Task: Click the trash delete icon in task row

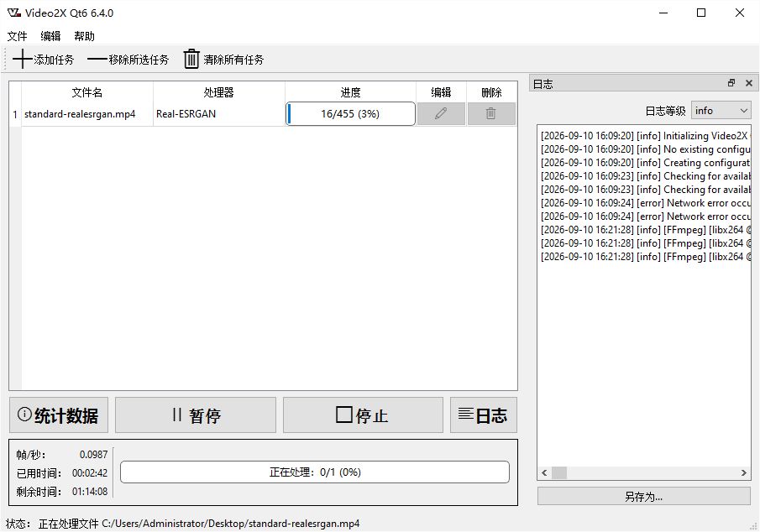Action: click(491, 114)
